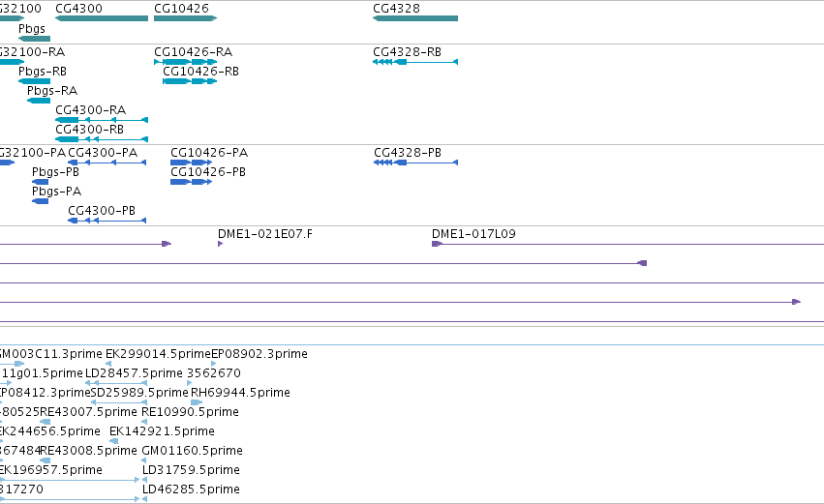Click EST EP08902.3prime
This screenshot has width=824, height=504.
(213, 364)
